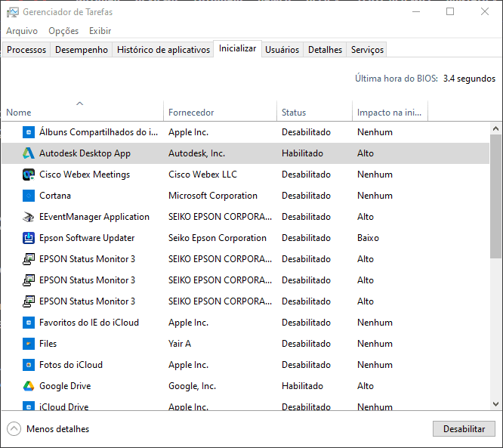Click Autodesk, Inc. supplier cell
Viewport: 503px width, 448px height.
pyautogui.click(x=196, y=153)
